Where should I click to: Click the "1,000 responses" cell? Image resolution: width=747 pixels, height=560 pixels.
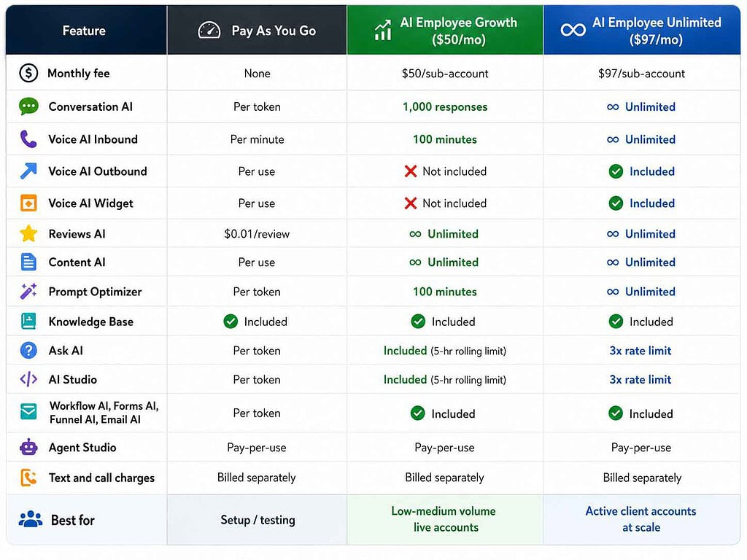445,106
